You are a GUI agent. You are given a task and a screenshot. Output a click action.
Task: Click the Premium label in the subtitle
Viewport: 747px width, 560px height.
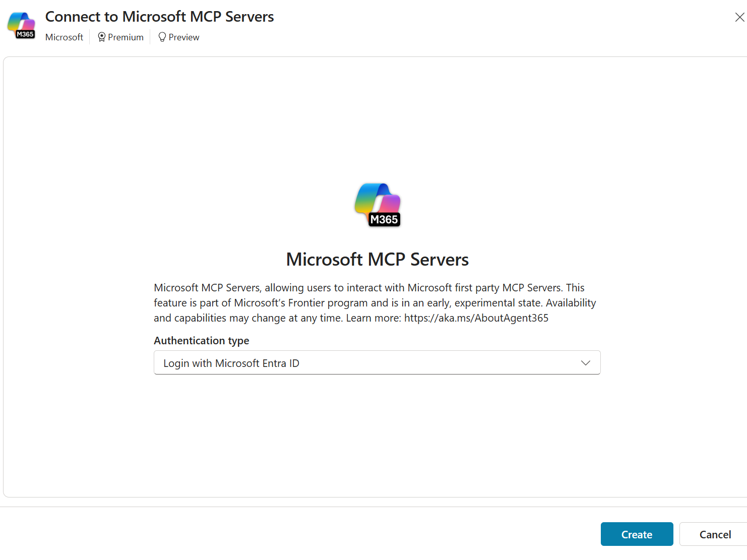point(125,37)
